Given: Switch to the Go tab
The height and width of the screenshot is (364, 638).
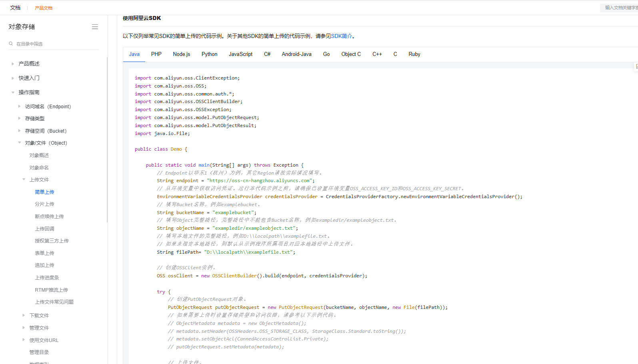Looking at the screenshot, I should 326,54.
